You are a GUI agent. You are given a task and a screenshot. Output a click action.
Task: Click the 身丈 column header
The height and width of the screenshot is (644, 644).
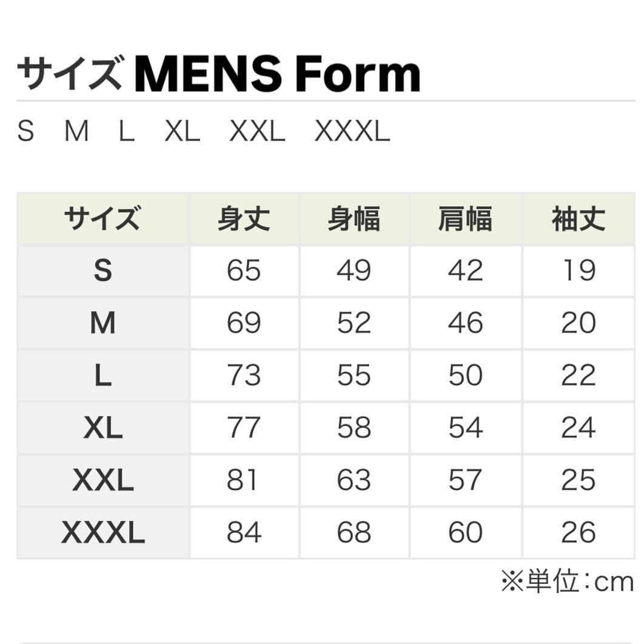click(244, 219)
